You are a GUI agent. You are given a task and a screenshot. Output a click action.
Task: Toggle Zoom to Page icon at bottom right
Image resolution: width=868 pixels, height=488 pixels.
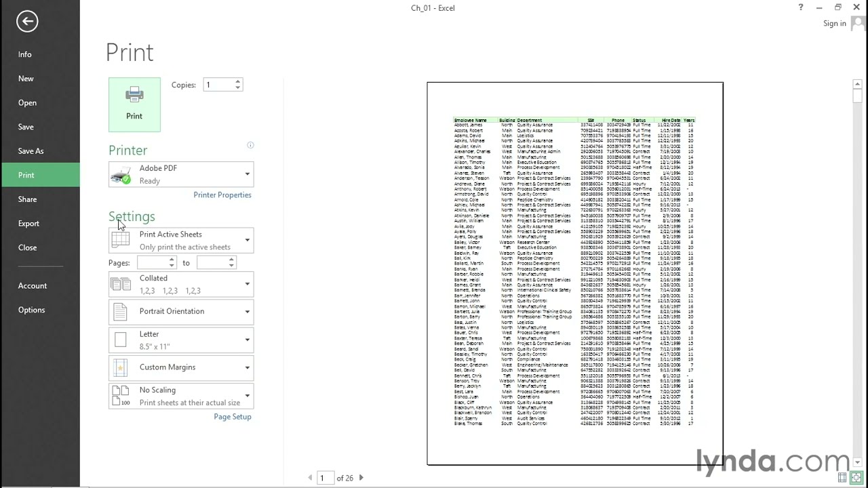(x=856, y=477)
